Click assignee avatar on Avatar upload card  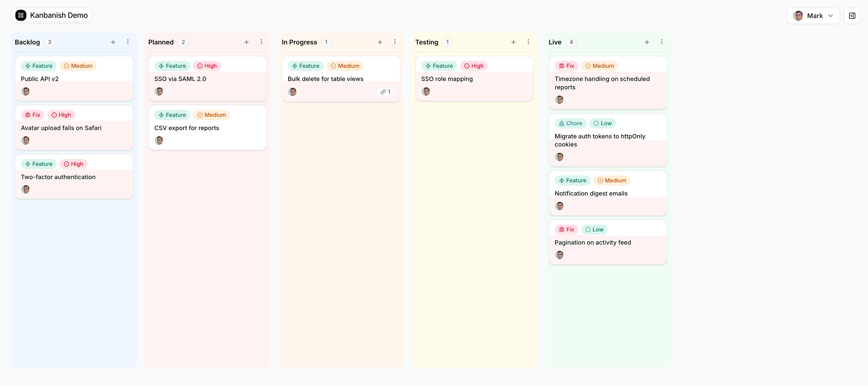tap(26, 140)
